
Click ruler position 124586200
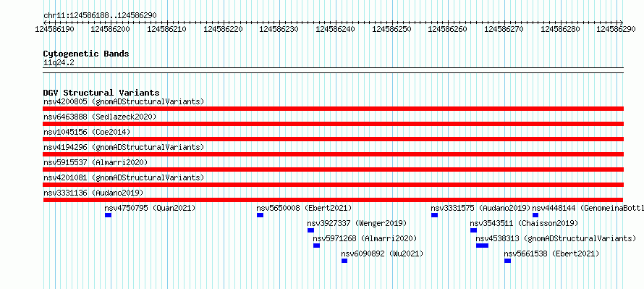point(111,29)
